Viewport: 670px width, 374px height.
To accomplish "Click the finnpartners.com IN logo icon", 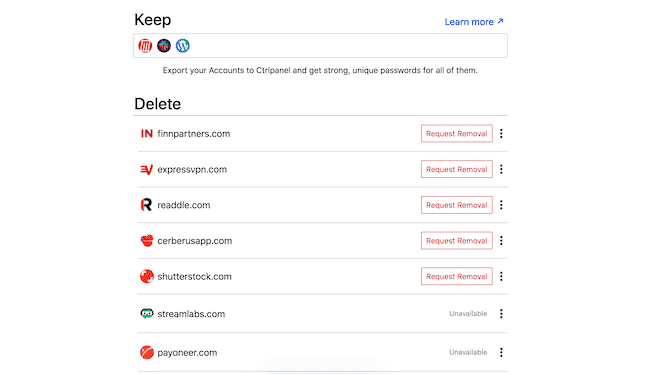I will click(x=147, y=134).
